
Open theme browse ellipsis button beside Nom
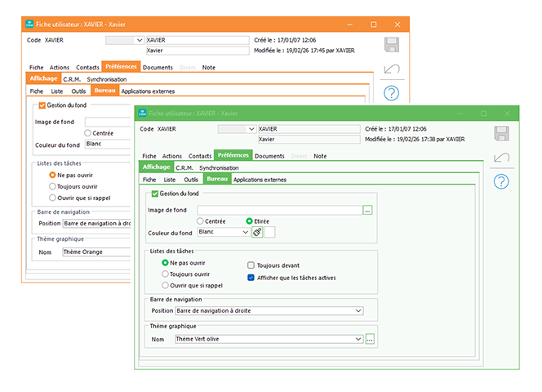370,340
